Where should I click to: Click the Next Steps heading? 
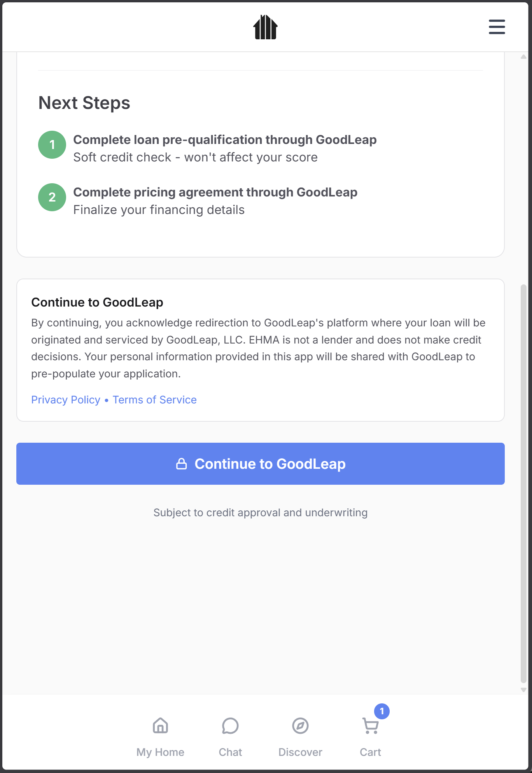(x=84, y=103)
